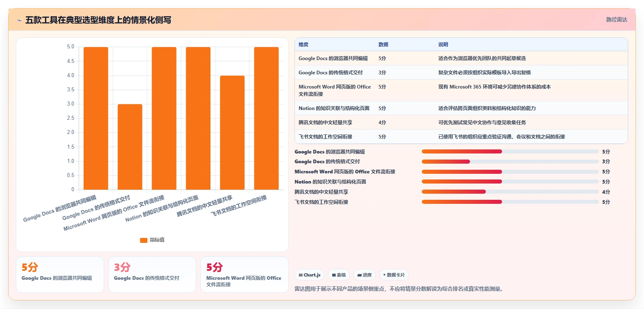Image resolution: width=644 pixels, height=309 pixels.
Task: Select table cell Notion 的知识关联与结构化页面
Action: pyautogui.click(x=334, y=108)
